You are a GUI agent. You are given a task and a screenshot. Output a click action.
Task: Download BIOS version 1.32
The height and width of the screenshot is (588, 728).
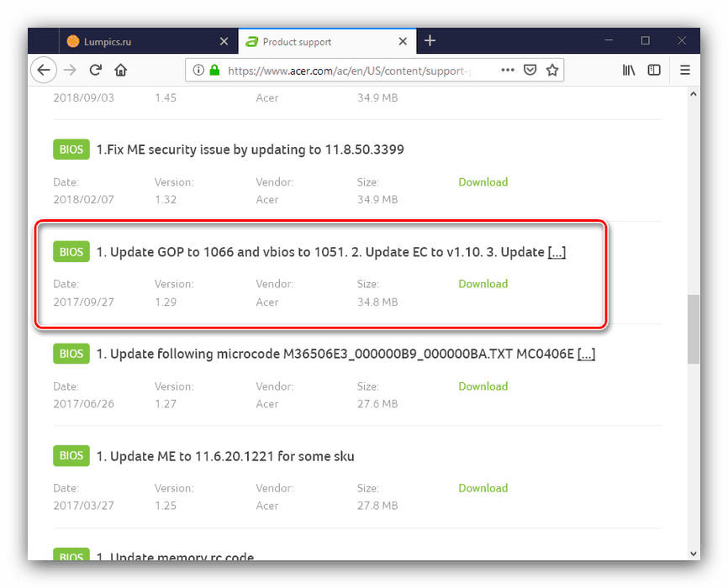(483, 182)
